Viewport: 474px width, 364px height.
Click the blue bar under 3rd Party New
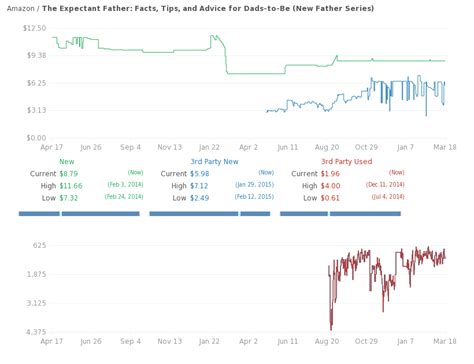[210, 214]
